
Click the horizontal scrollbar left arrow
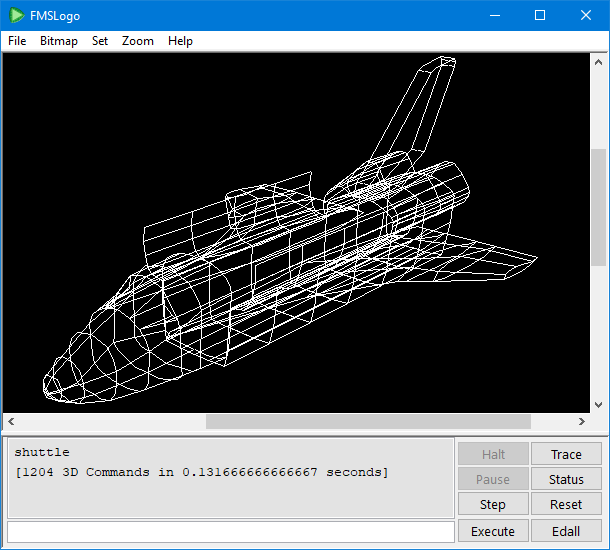[11, 422]
